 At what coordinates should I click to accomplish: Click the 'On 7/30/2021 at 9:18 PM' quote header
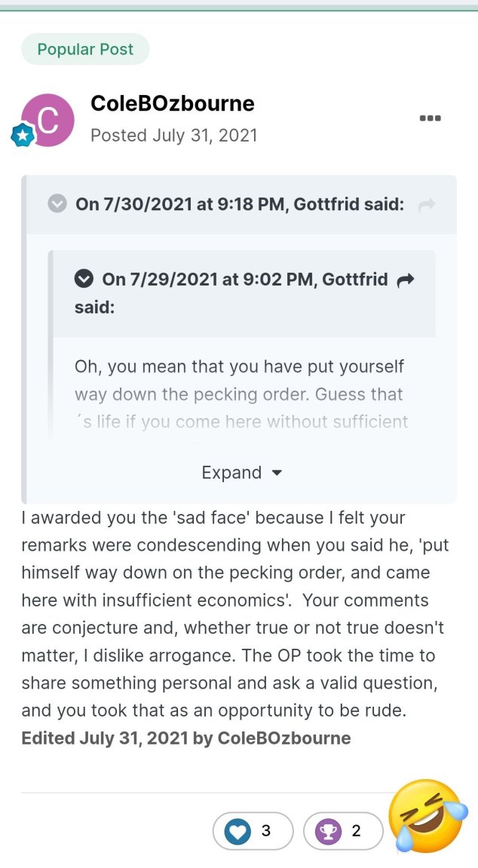[240, 204]
